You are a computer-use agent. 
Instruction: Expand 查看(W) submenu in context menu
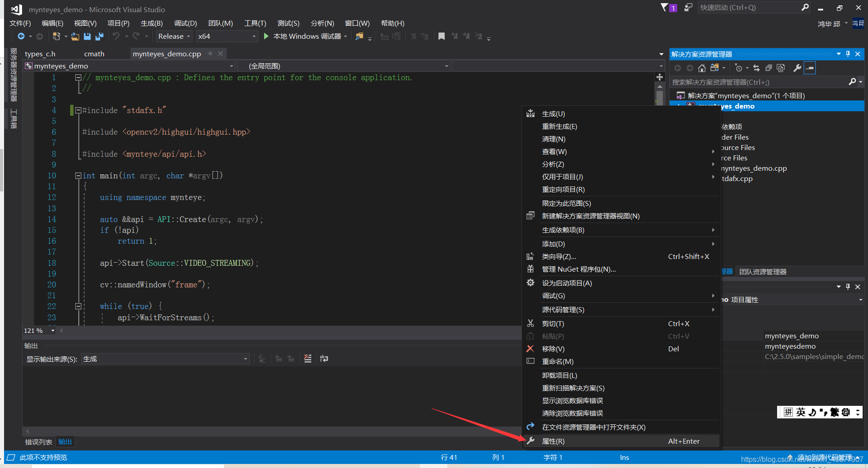coord(621,152)
